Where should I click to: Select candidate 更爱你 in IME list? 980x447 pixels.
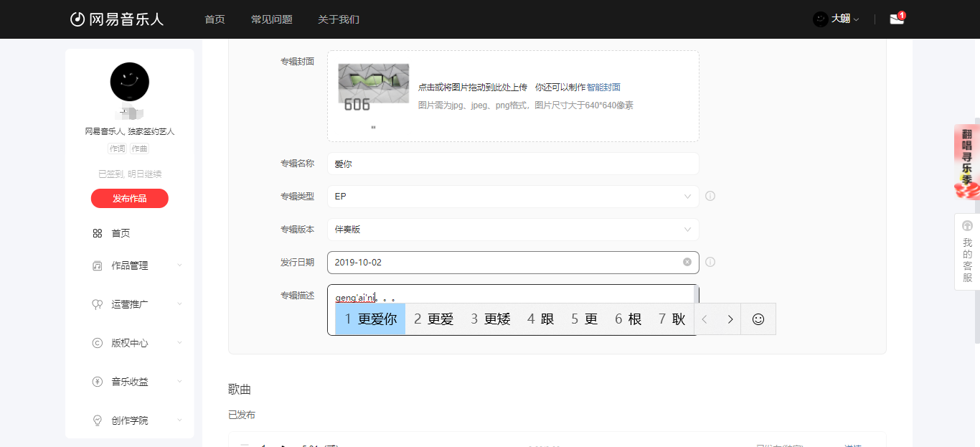tap(370, 319)
